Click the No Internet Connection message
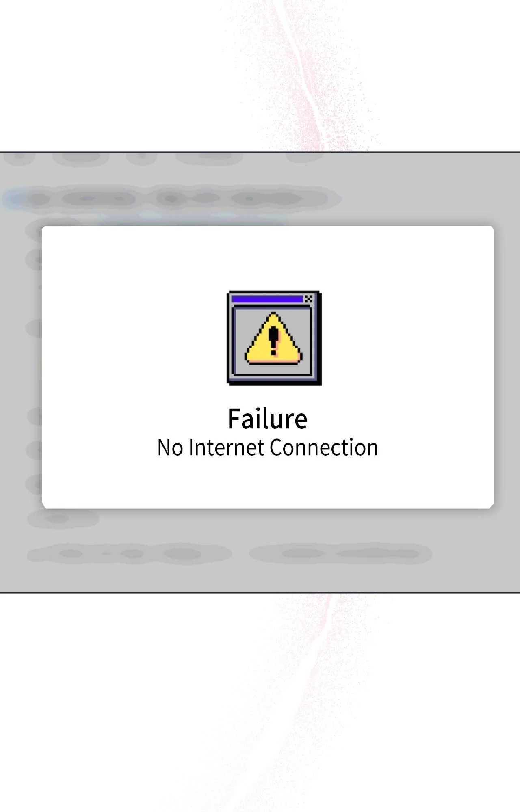The height and width of the screenshot is (812, 520). pos(268,447)
